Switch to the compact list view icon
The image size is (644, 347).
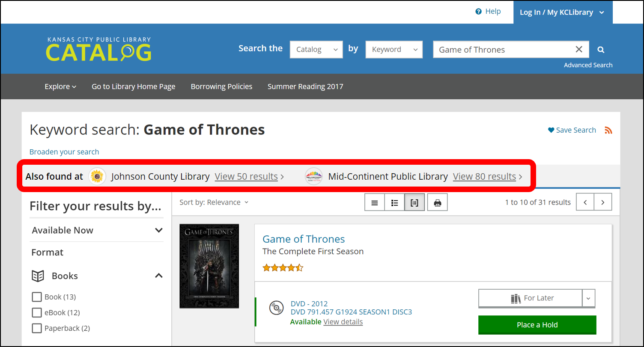tap(375, 202)
